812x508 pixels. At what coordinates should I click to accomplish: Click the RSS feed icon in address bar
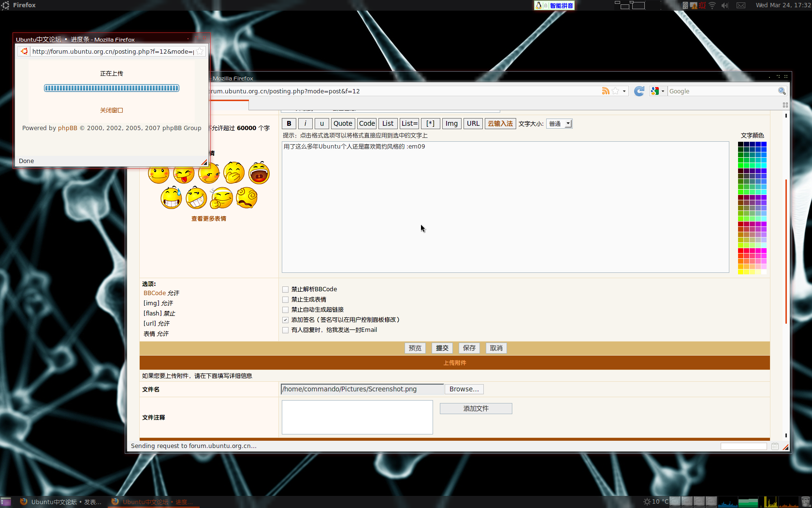pos(606,91)
